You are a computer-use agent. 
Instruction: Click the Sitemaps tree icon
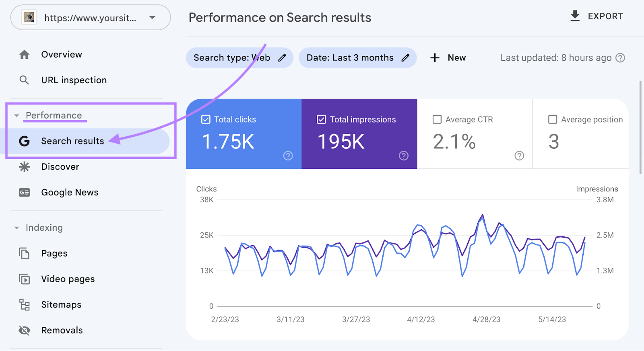pyautogui.click(x=25, y=305)
